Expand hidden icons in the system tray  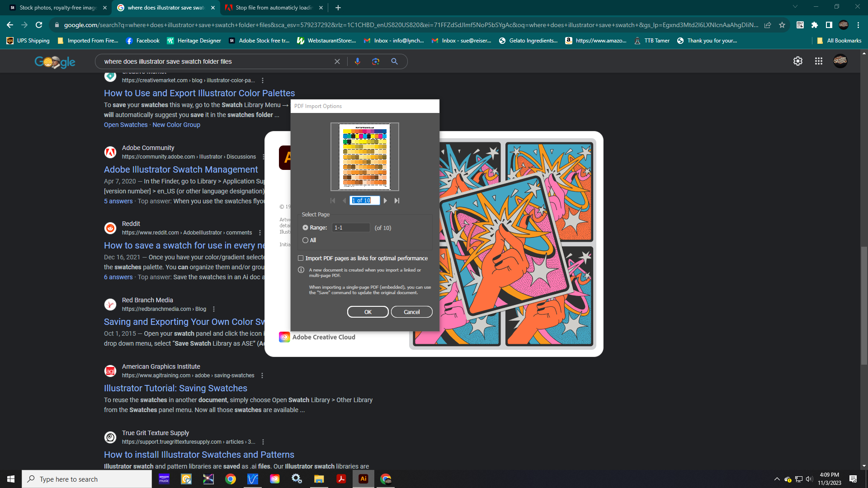[x=777, y=479]
